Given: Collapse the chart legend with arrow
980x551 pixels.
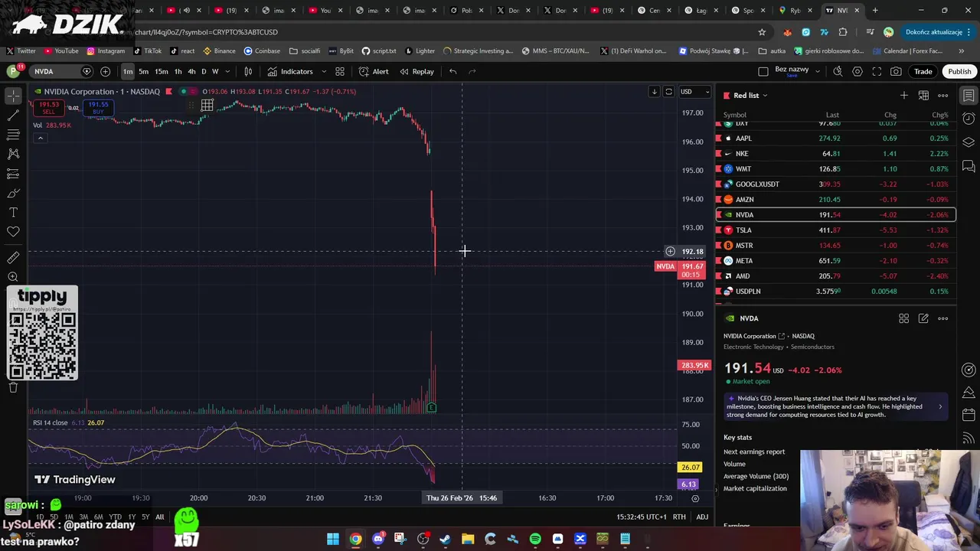Looking at the screenshot, I should [40, 138].
